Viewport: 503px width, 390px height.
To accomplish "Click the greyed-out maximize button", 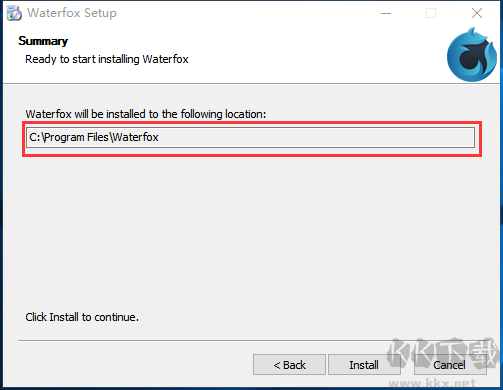I will click(431, 13).
